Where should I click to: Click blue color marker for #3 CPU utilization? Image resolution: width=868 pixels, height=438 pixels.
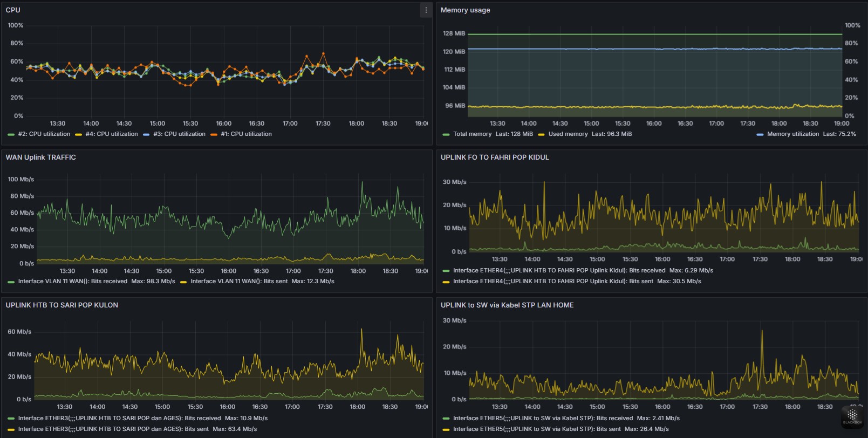[146, 134]
